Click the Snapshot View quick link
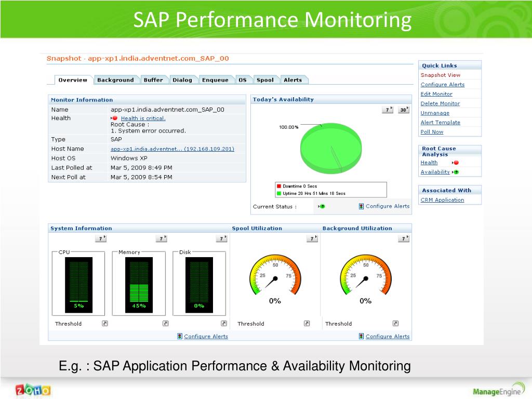The height and width of the screenshot is (399, 532). [441, 75]
